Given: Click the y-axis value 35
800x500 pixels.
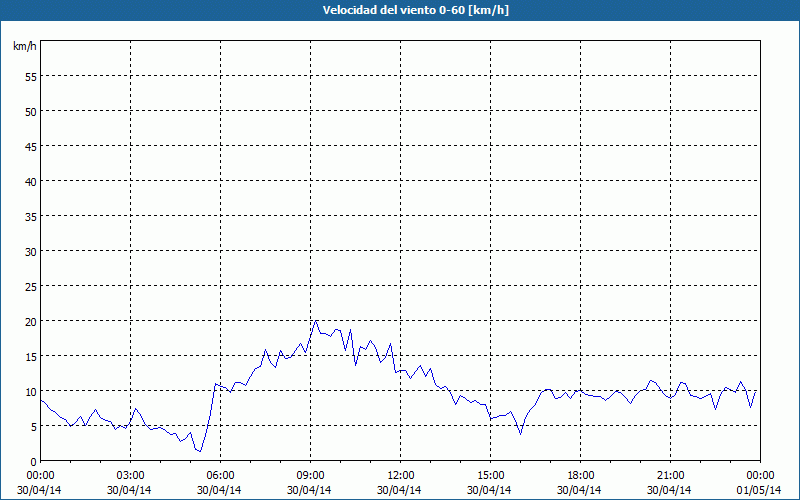Looking at the screenshot, I should click(x=31, y=217).
